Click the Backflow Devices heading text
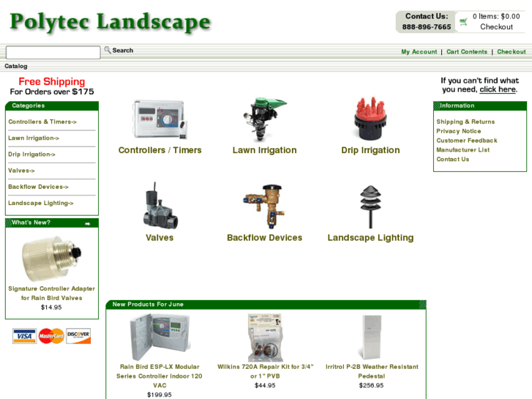 264,238
